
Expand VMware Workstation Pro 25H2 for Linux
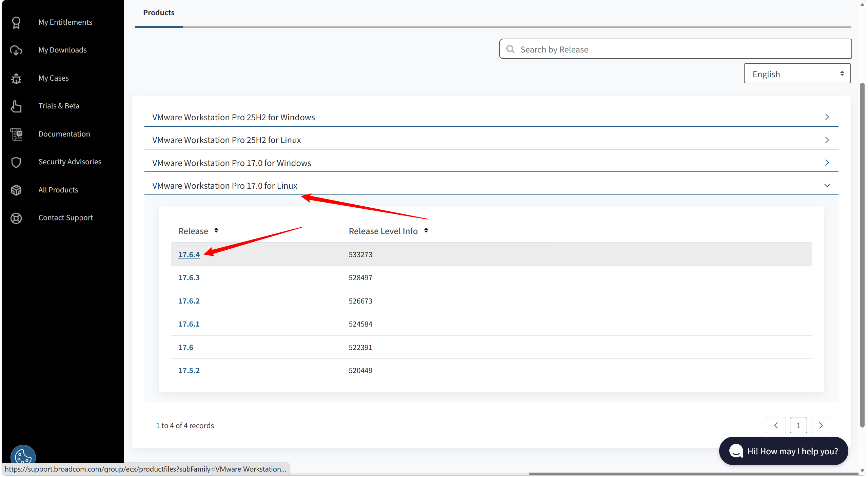[827, 140]
